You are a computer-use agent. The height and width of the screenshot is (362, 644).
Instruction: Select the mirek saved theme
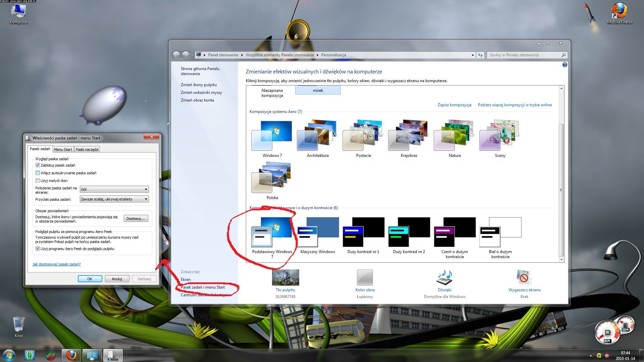click(x=318, y=90)
